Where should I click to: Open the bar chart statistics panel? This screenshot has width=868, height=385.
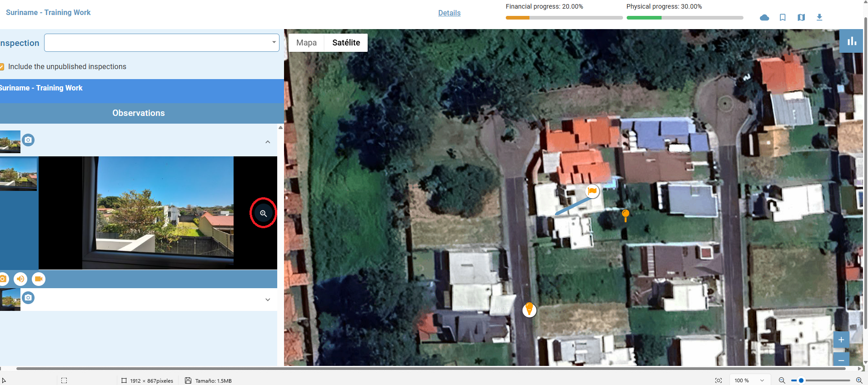(x=851, y=41)
